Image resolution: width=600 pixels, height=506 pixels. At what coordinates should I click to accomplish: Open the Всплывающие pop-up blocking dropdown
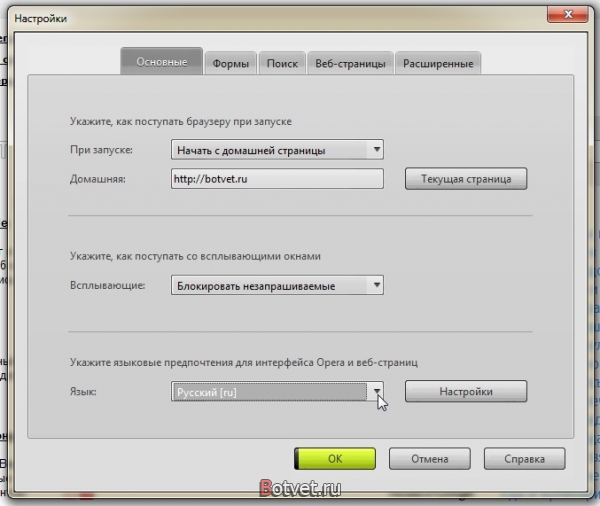[x=277, y=286]
